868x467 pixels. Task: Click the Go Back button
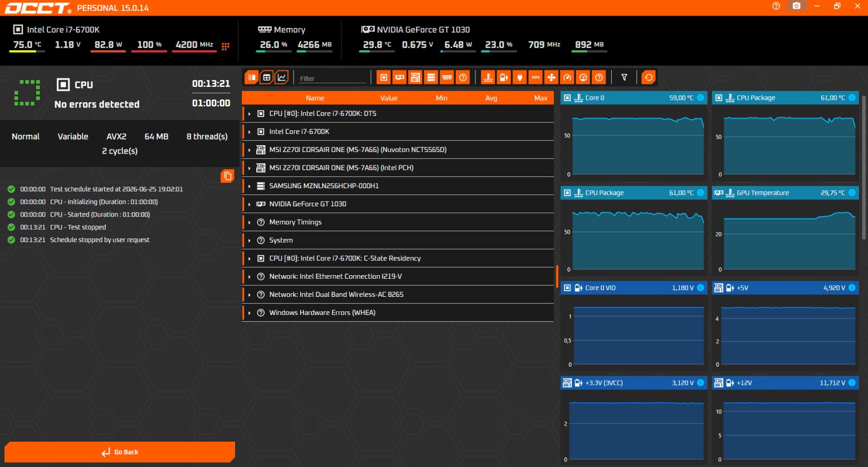[120, 452]
